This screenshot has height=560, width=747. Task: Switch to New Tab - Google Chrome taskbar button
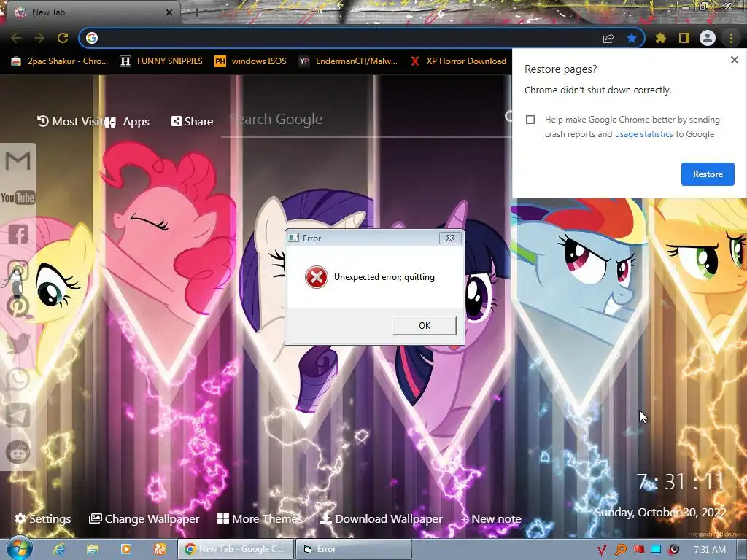pyautogui.click(x=235, y=549)
